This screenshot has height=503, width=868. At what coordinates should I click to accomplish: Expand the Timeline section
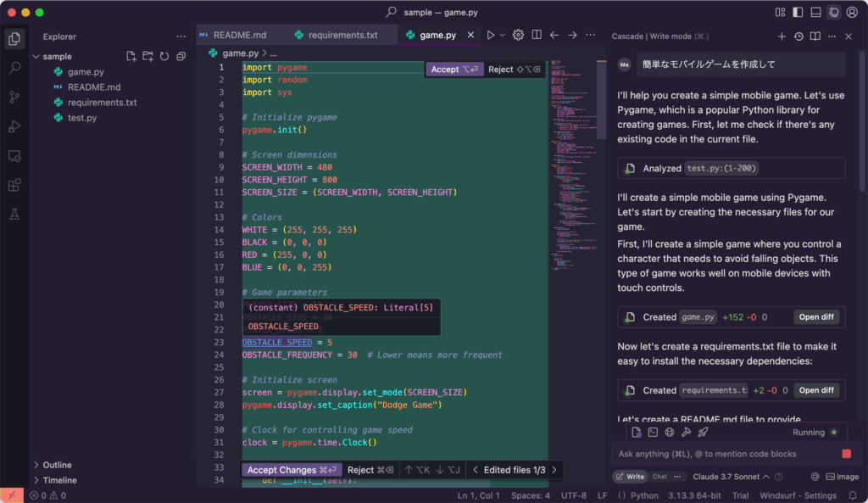tap(58, 480)
